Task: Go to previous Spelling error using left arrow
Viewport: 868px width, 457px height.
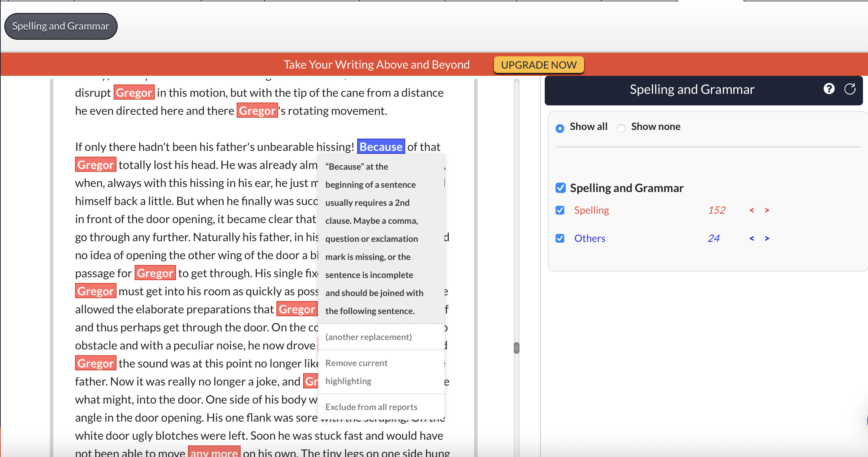Action: [752, 210]
